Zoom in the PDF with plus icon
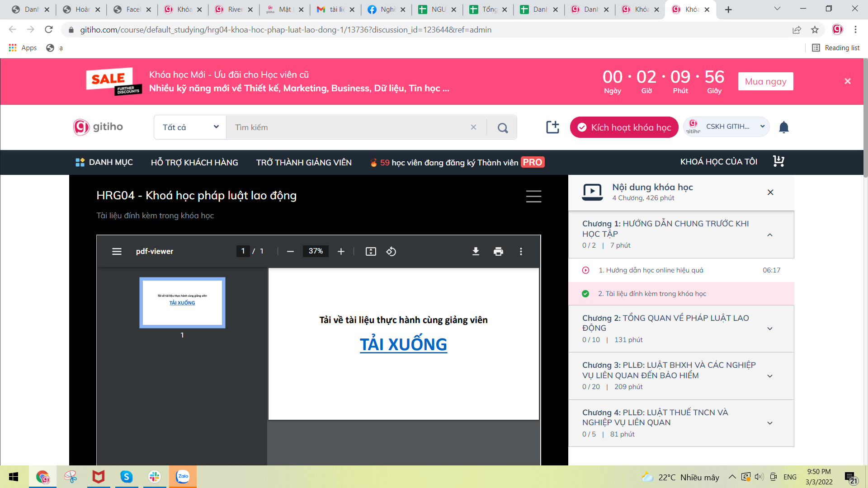Image resolution: width=868 pixels, height=488 pixels. coord(341,251)
